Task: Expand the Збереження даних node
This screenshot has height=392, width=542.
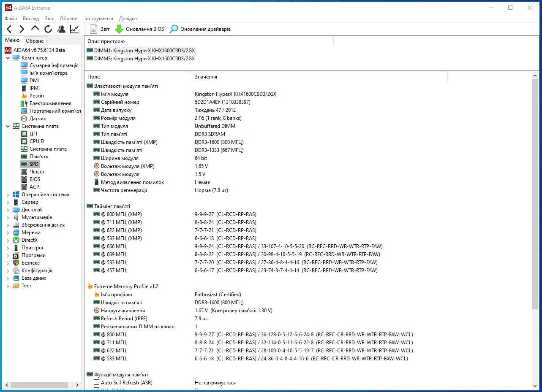Action: coord(8,225)
